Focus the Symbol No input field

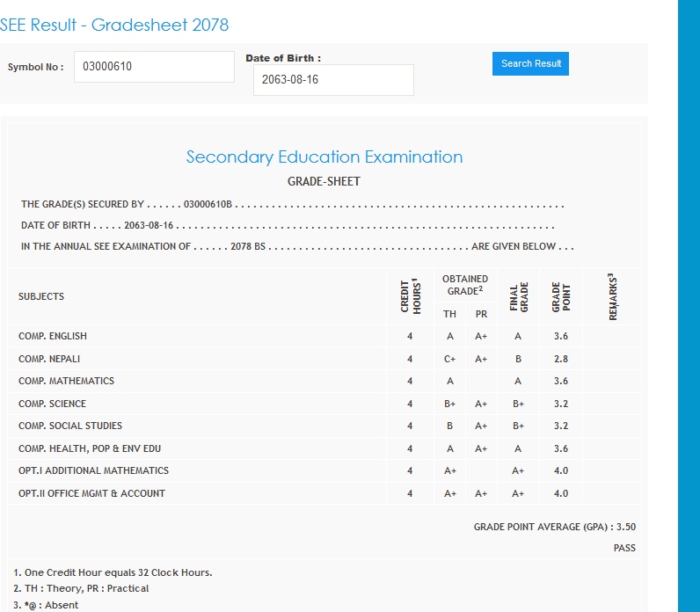click(154, 67)
